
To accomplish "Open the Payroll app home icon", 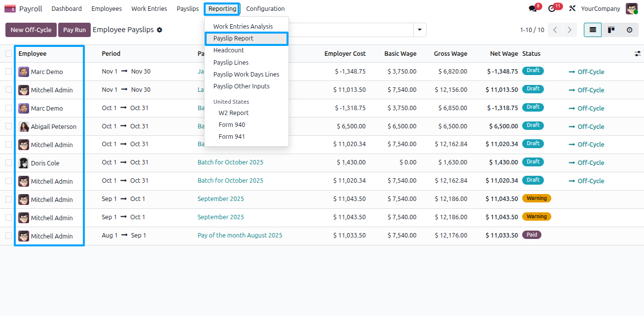I will pos(9,8).
